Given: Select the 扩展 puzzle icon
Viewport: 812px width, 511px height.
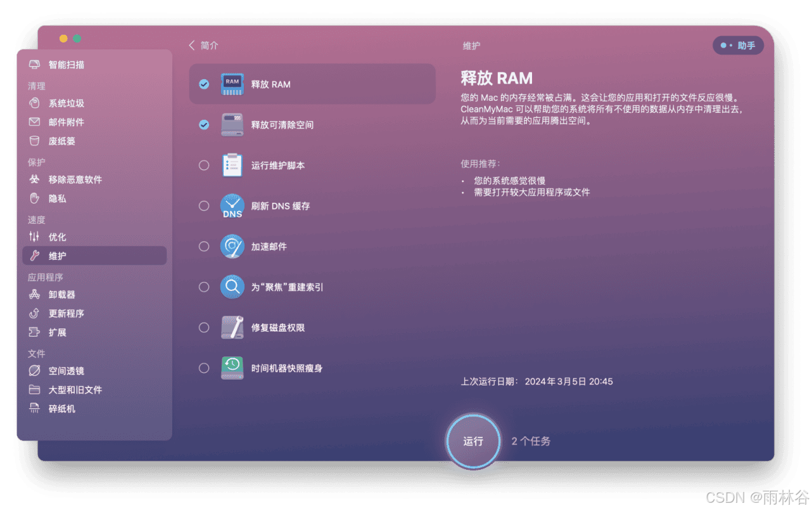Looking at the screenshot, I should (x=35, y=333).
